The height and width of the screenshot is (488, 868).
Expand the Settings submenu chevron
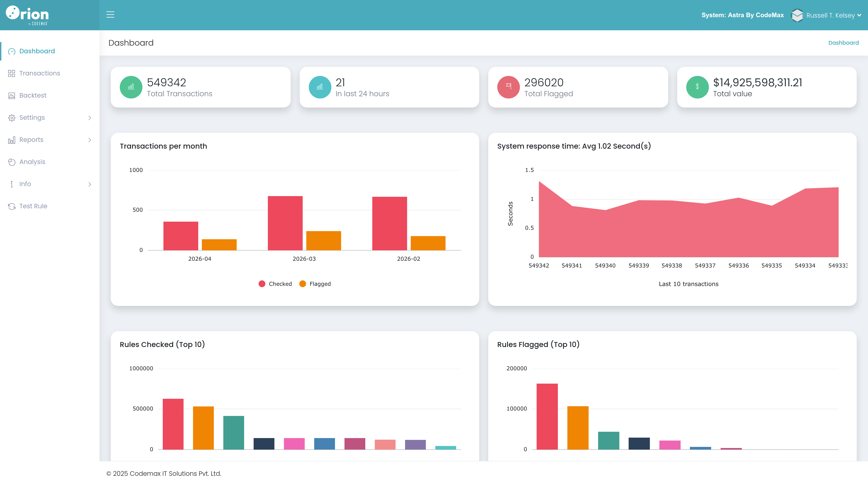(90, 118)
